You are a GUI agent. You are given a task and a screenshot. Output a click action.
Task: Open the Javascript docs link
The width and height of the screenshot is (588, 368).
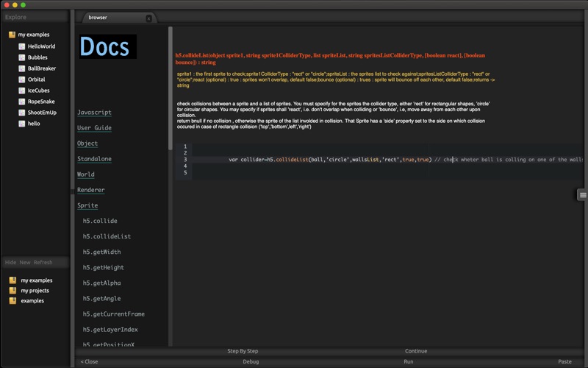[94, 113]
